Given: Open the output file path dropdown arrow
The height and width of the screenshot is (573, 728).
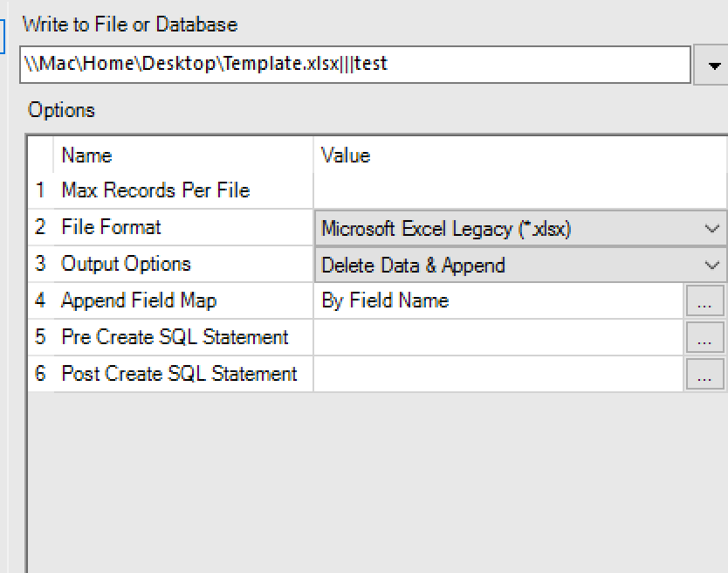Looking at the screenshot, I should tap(714, 66).
